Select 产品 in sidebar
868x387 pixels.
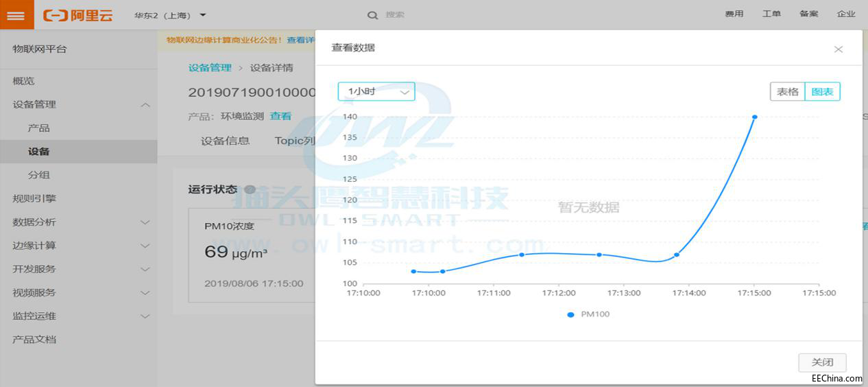(x=38, y=128)
